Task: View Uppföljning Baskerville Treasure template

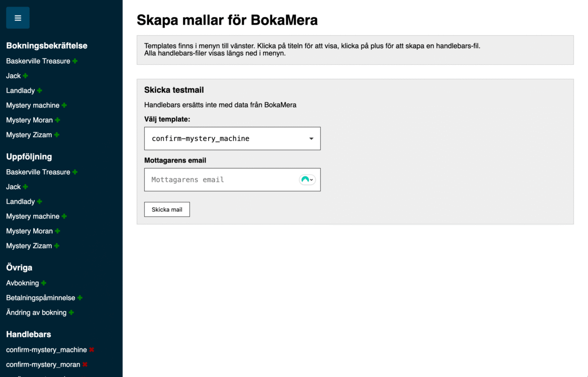Action: coord(38,172)
